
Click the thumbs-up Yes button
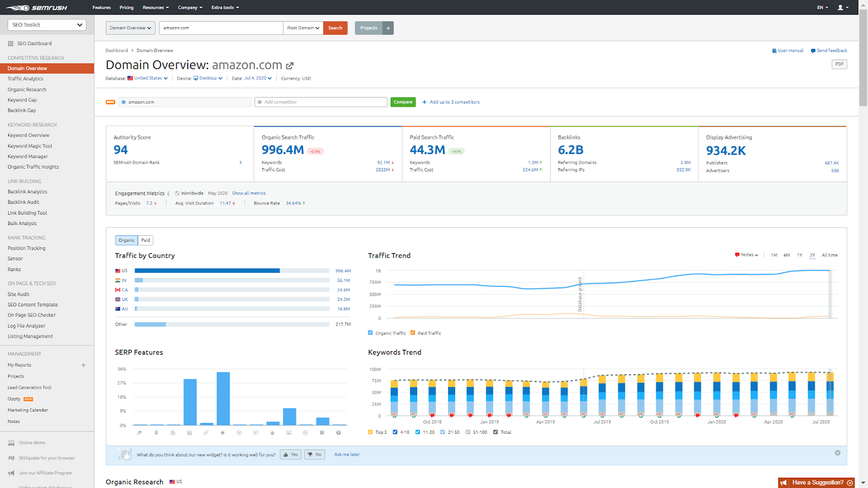(x=291, y=454)
